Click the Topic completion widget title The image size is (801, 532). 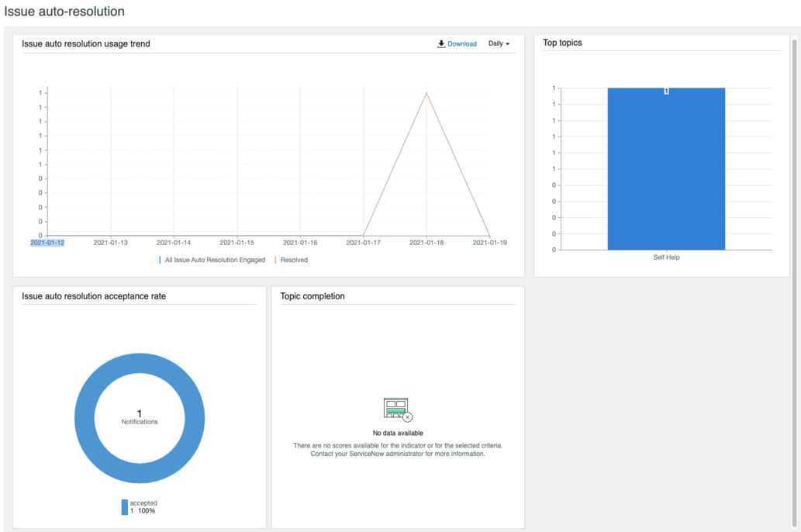pos(312,296)
